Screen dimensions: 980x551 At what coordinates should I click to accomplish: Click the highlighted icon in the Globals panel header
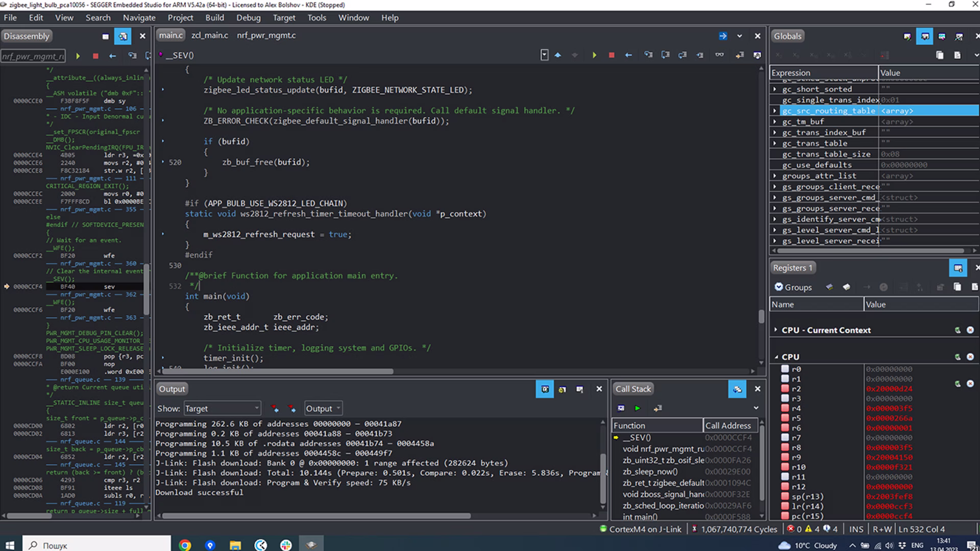click(x=924, y=36)
